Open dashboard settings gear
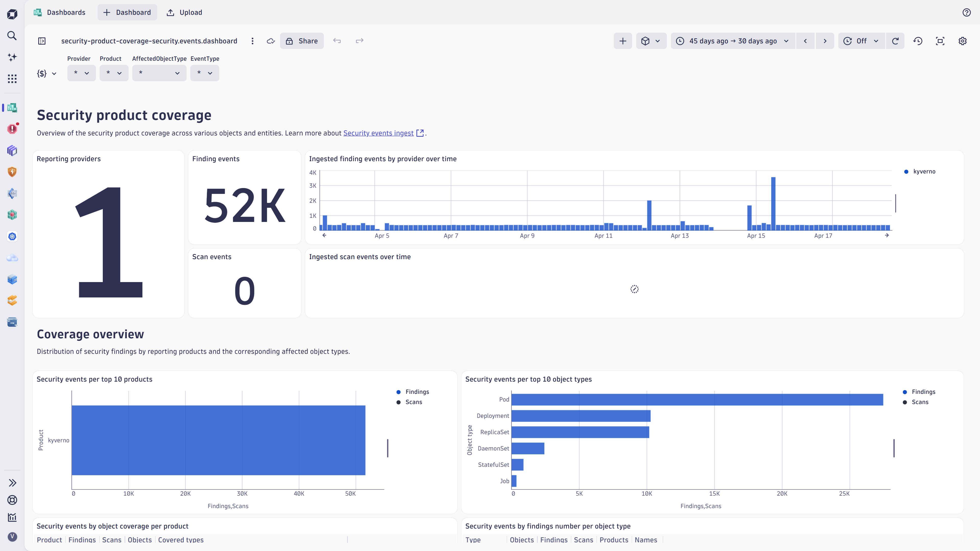Viewport: 980px width, 551px height. click(x=962, y=41)
